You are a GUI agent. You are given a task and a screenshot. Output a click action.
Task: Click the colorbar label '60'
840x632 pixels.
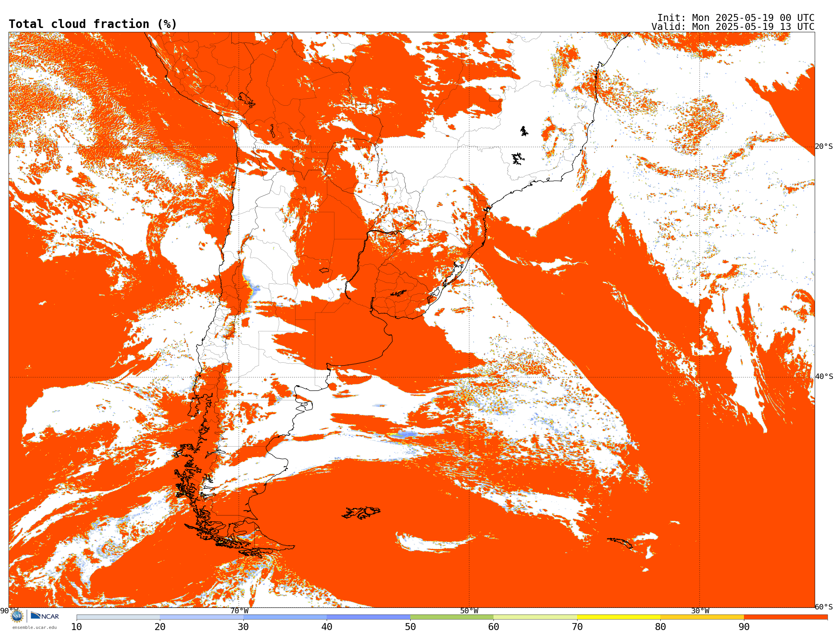point(493,627)
